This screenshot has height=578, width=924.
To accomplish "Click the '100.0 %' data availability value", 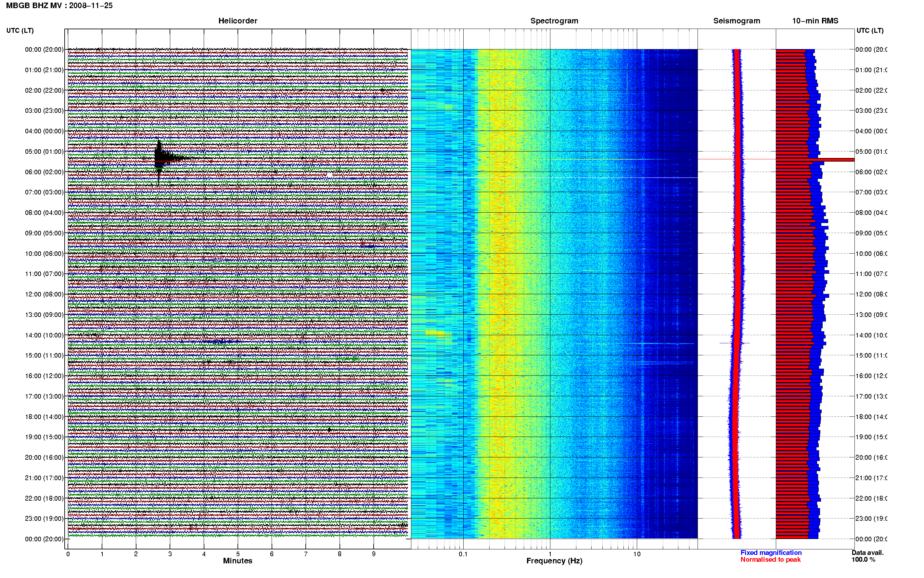I will [863, 560].
